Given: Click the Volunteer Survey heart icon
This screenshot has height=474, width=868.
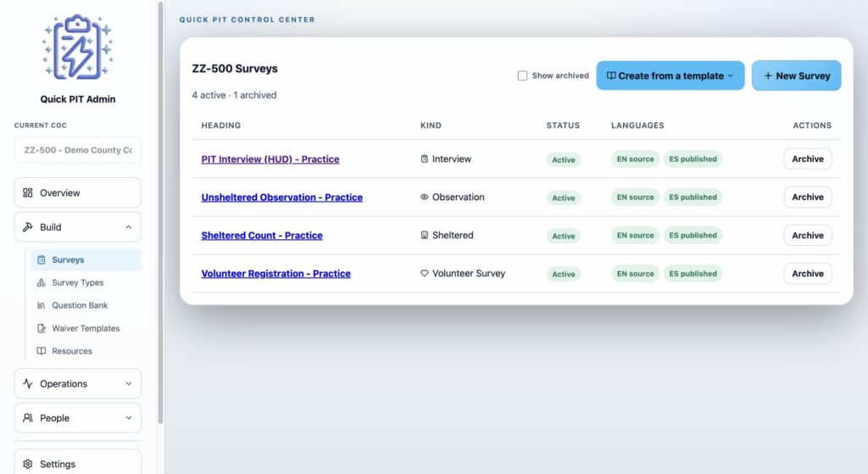Looking at the screenshot, I should click(x=425, y=274).
